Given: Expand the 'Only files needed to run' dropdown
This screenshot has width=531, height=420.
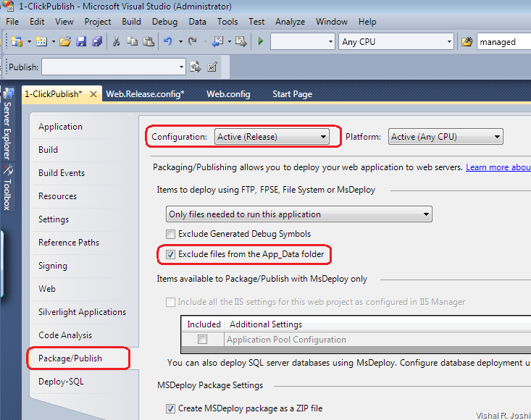Looking at the screenshot, I should tap(298, 214).
